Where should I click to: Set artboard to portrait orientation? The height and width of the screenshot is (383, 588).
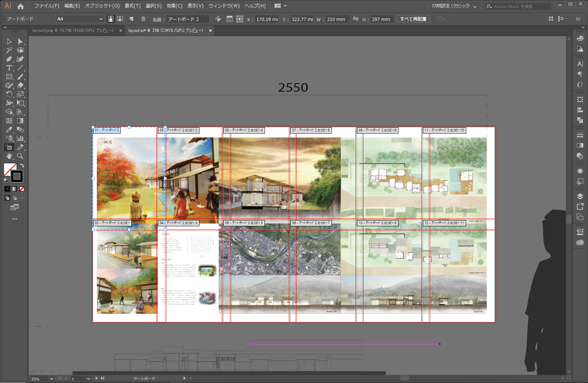tap(110, 19)
